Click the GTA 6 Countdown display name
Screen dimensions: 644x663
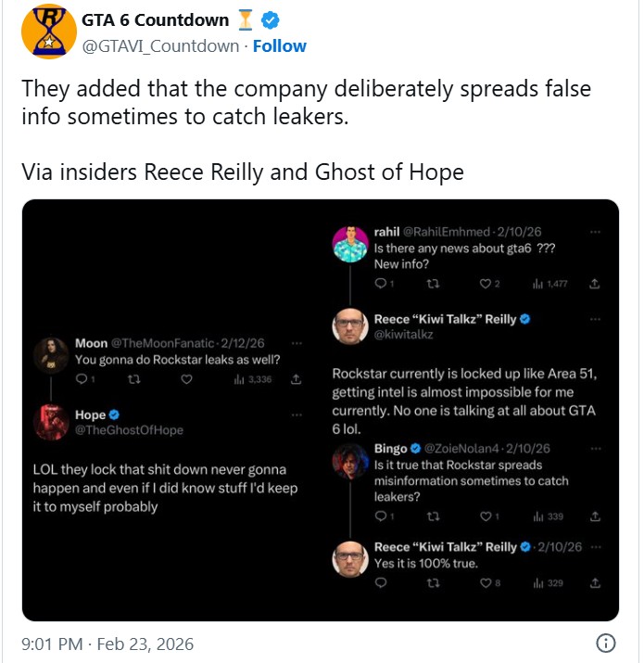155,20
